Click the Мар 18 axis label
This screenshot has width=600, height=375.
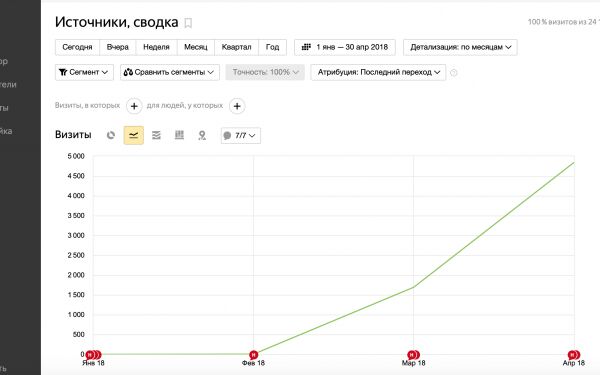click(413, 363)
